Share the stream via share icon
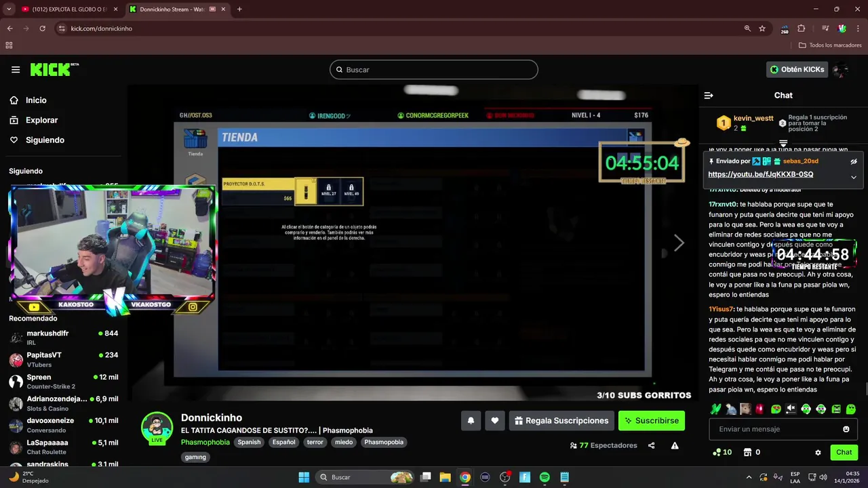The image size is (868, 488). coord(652,445)
